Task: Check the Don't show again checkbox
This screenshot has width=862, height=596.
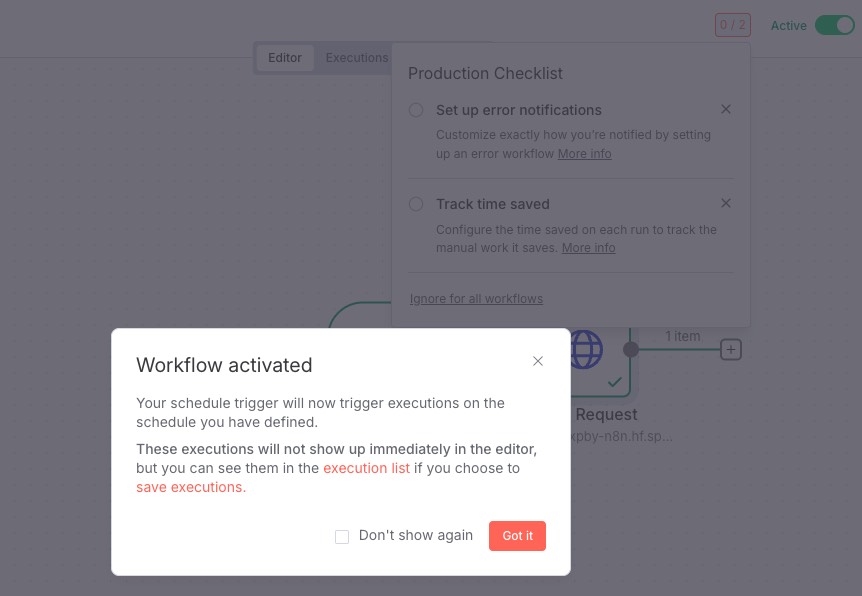Action: tap(342, 537)
